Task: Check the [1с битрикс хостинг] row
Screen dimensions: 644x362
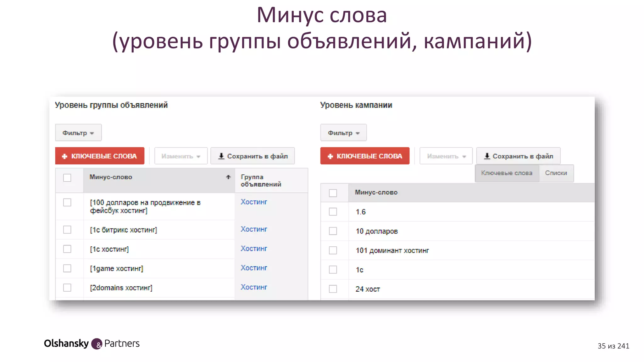Action: (x=67, y=230)
